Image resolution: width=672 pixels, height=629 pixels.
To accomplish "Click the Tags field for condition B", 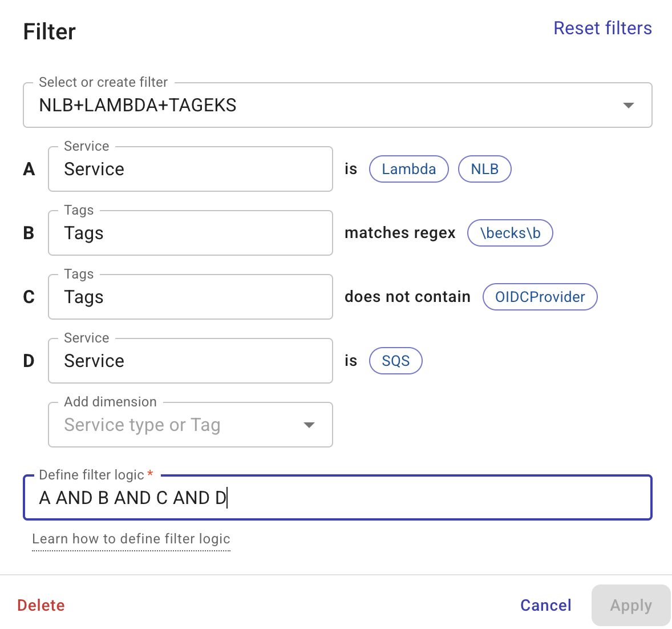I will pos(190,233).
